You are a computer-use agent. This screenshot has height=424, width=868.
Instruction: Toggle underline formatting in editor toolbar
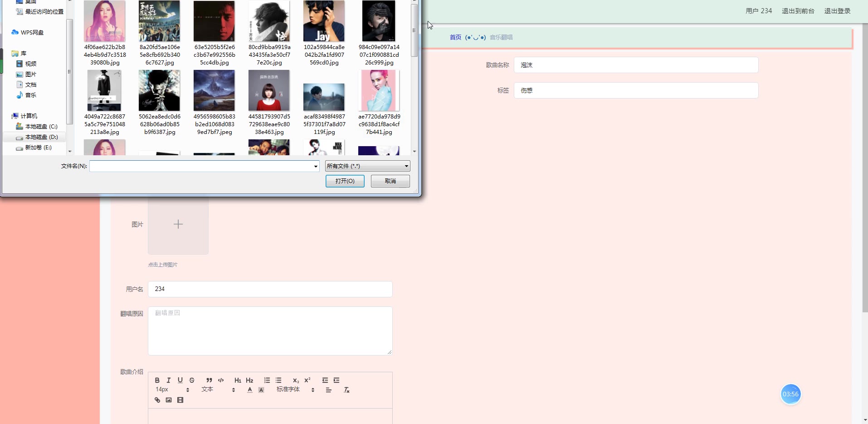coord(180,380)
